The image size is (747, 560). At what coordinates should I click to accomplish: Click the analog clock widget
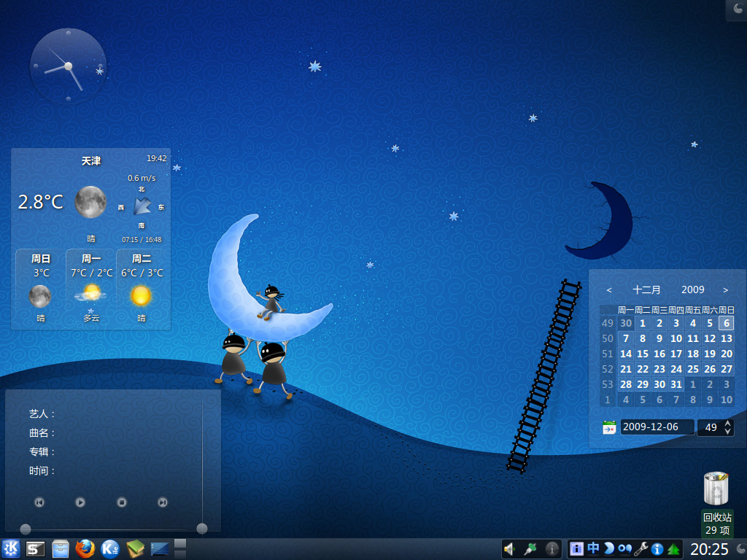pos(68,66)
